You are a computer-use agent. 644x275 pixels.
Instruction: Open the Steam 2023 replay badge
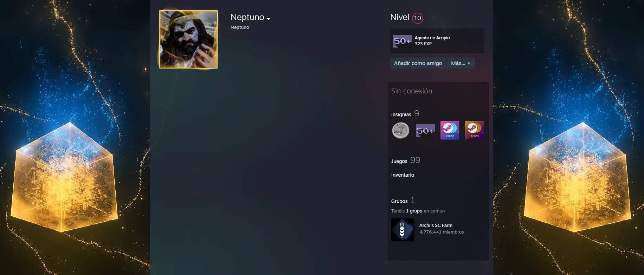point(475,130)
